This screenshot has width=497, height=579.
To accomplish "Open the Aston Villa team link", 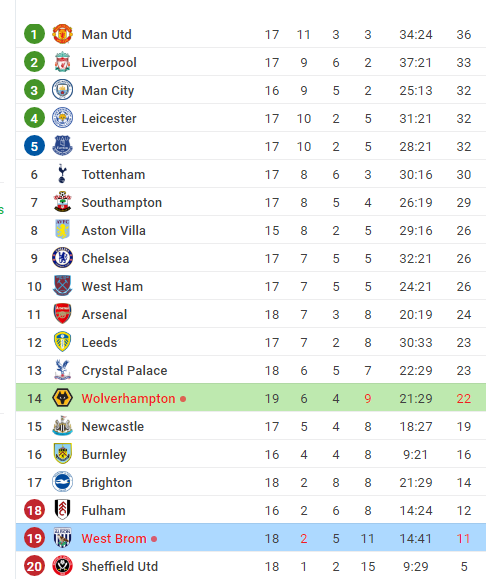I will (x=114, y=230).
